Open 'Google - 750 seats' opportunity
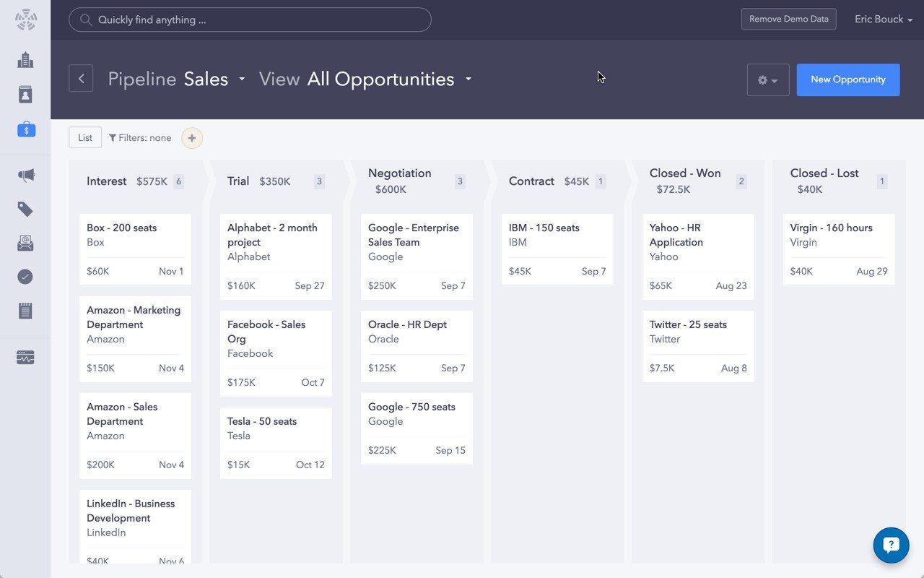The image size is (924, 578). point(417,428)
